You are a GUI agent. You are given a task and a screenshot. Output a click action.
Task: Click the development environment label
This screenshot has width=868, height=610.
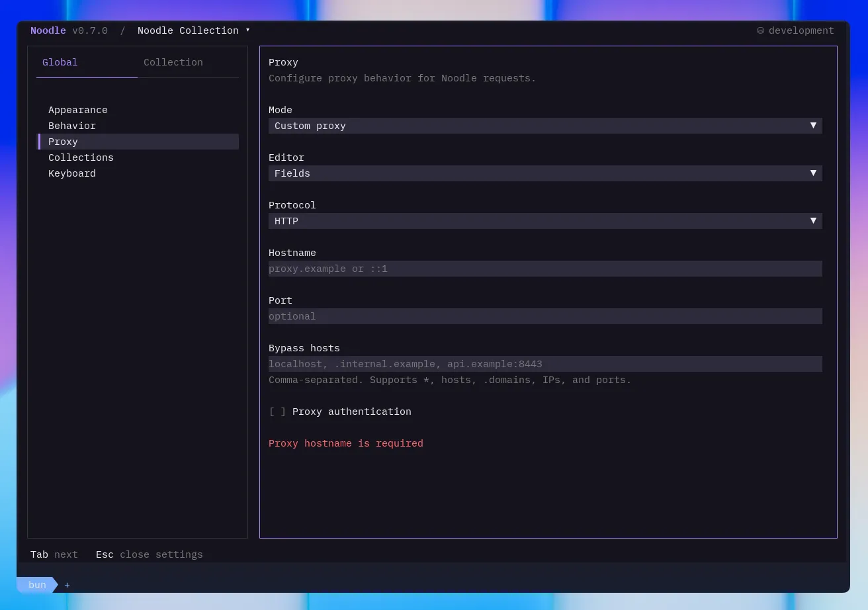(x=801, y=30)
